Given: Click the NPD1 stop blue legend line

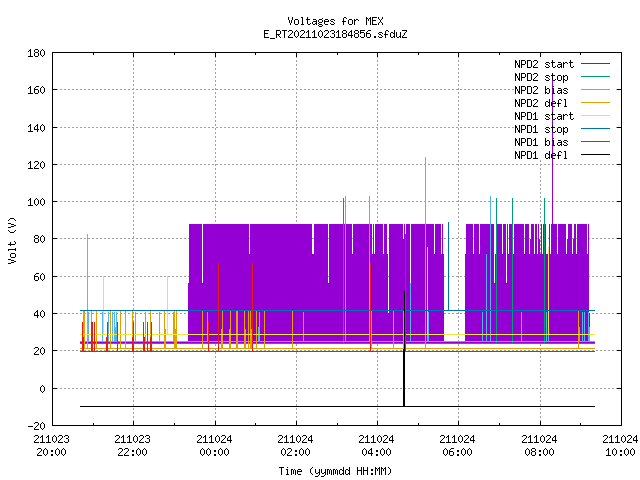Looking at the screenshot, I should [x=595, y=129].
